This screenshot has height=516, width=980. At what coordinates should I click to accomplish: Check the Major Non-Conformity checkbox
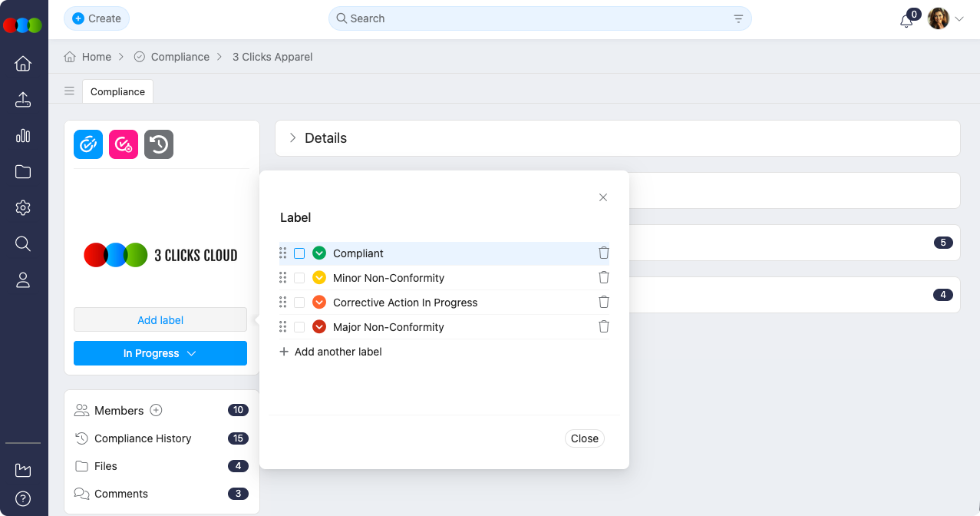pos(299,326)
